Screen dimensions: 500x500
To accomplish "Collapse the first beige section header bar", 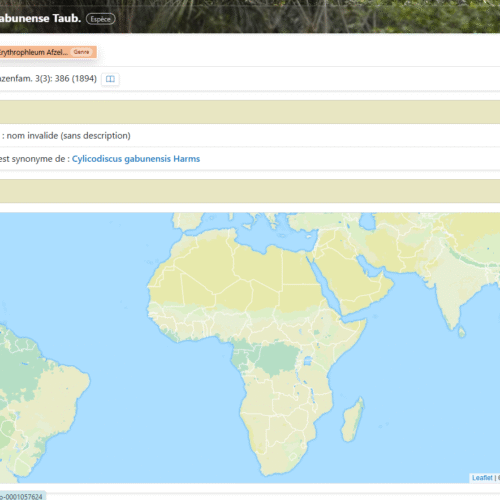I will point(250,112).
